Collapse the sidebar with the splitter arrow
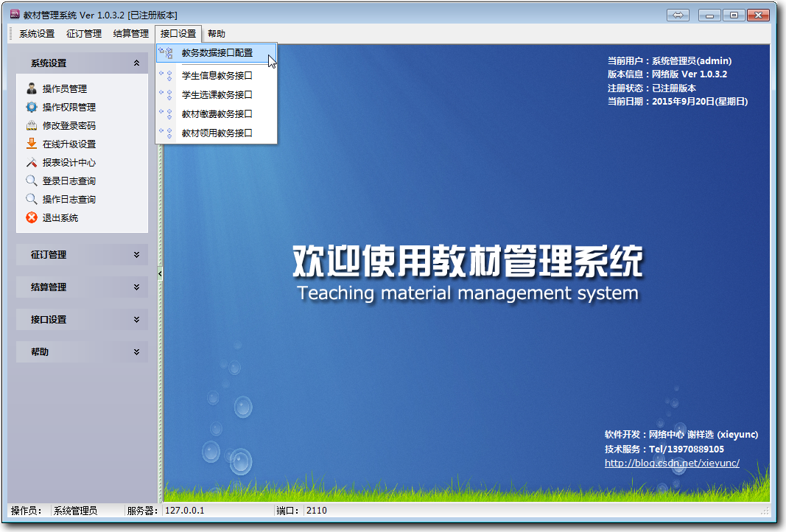Viewport: 786px width, 532px height. [x=160, y=274]
